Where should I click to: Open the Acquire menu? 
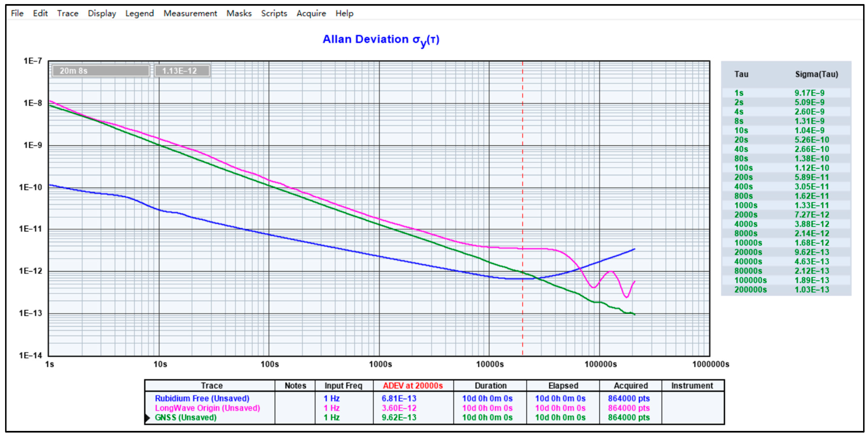311,13
